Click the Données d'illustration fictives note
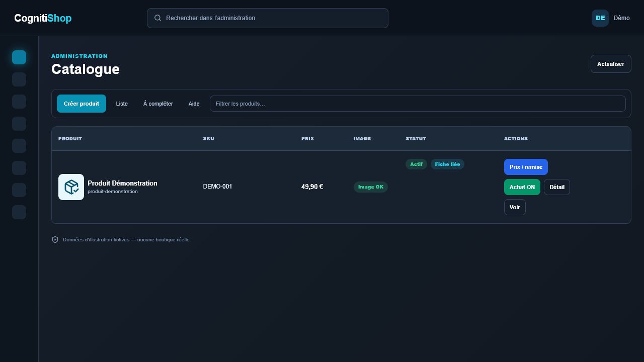The image size is (644, 362). pyautogui.click(x=127, y=240)
